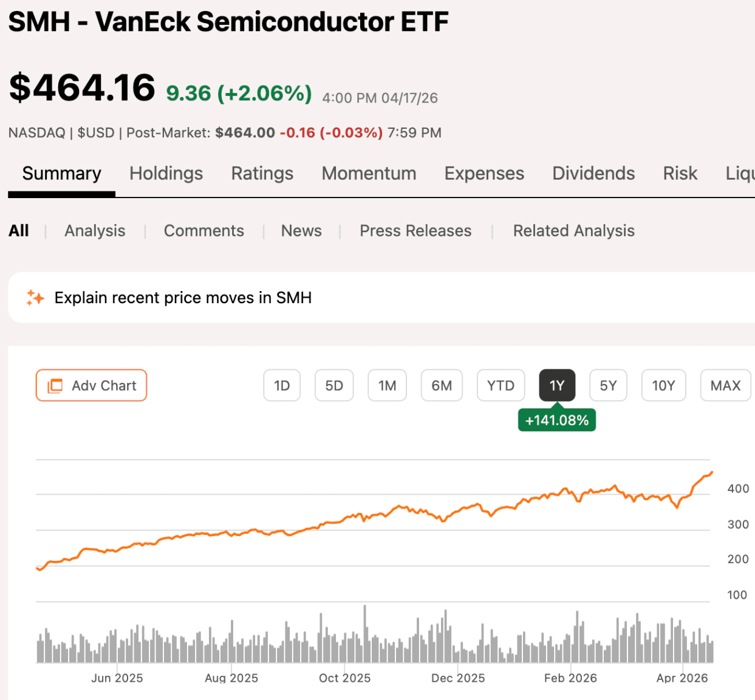The image size is (755, 700).
Task: Open the Risk tab
Action: coord(680,174)
